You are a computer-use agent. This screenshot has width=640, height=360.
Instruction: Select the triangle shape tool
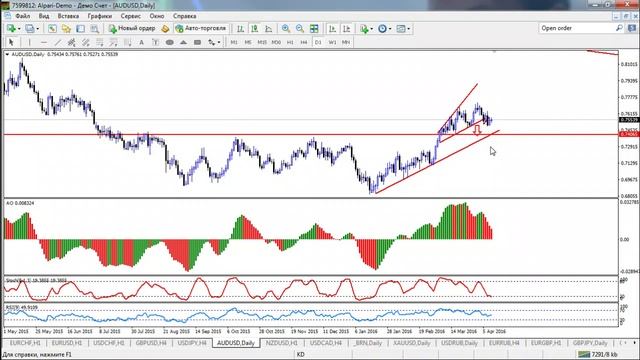(x=183, y=42)
